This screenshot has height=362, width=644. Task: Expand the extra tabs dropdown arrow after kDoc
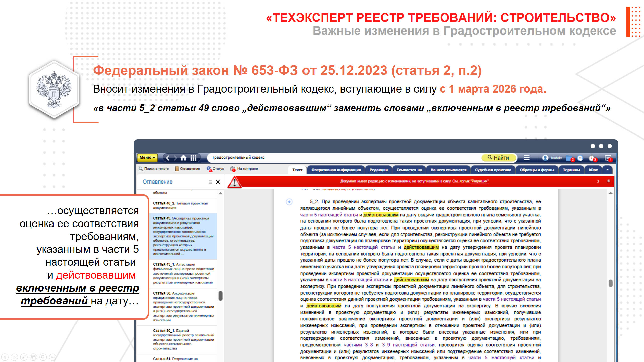pos(607,170)
